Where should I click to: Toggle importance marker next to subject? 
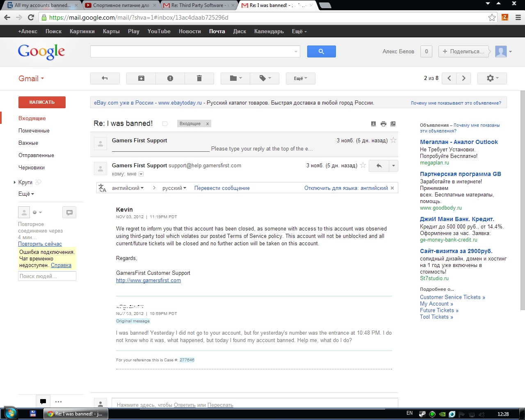pyautogui.click(x=165, y=124)
